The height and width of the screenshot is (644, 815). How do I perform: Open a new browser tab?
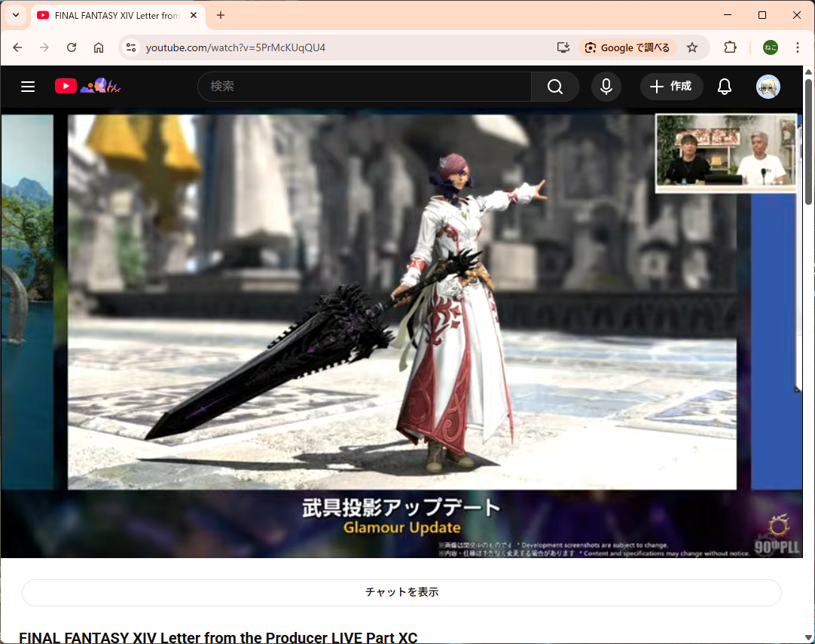click(x=221, y=15)
